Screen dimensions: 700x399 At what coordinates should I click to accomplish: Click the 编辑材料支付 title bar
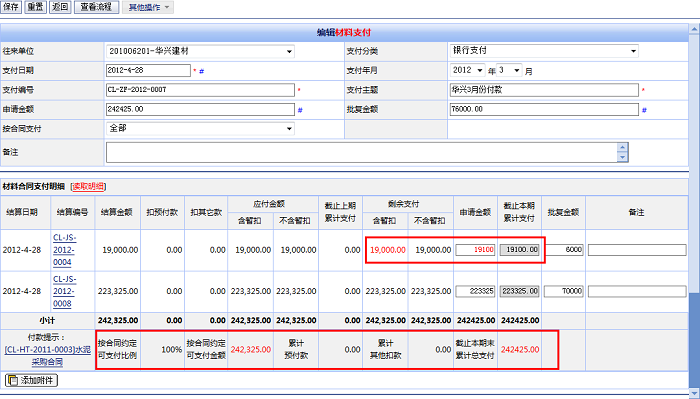tap(344, 33)
